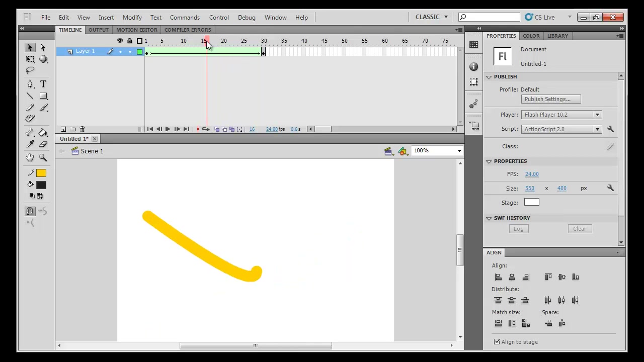644x362 pixels.
Task: Open the Commands menu
Action: (x=185, y=17)
